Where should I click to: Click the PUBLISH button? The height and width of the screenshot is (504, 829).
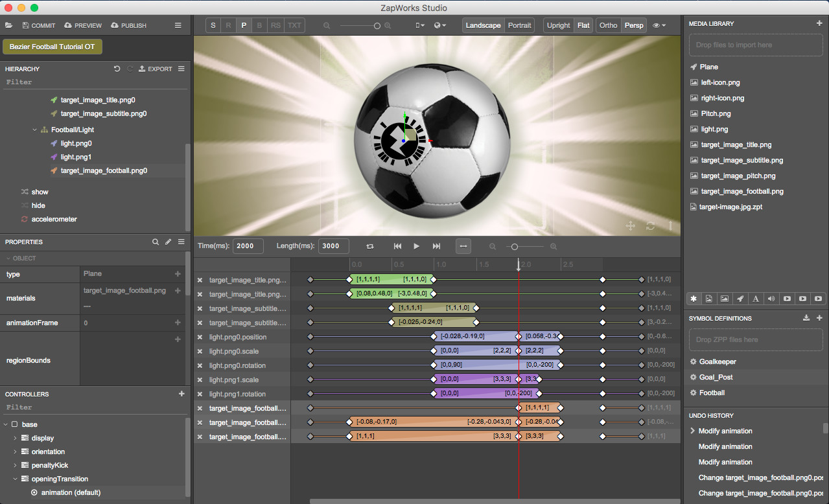pyautogui.click(x=128, y=25)
